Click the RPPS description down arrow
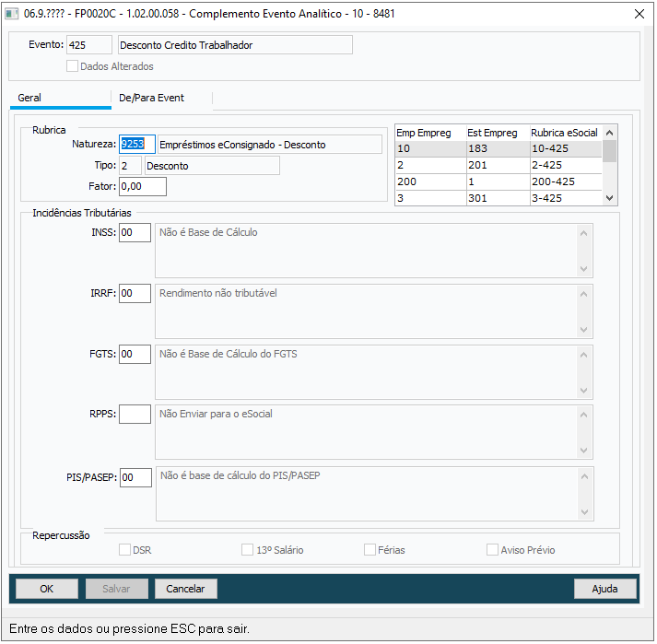 [583, 450]
